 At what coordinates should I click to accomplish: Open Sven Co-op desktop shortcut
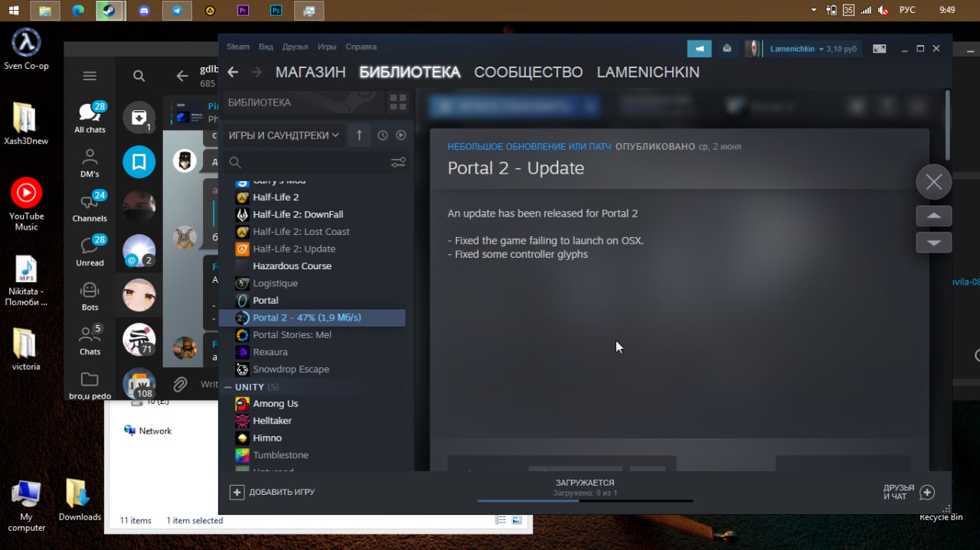click(x=26, y=48)
